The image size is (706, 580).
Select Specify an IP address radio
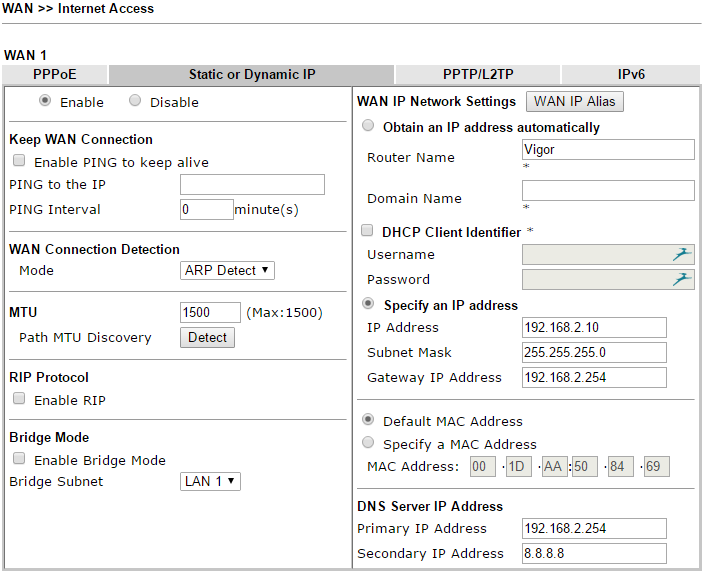click(368, 304)
